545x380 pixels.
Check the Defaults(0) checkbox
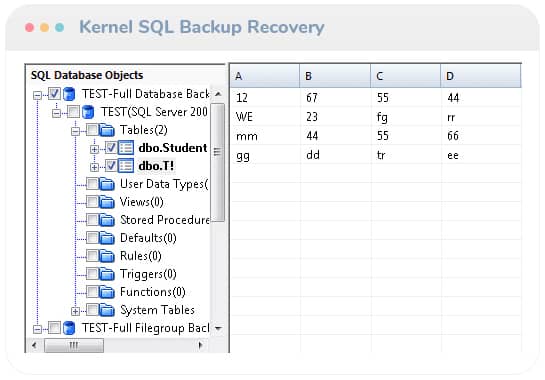pos(92,238)
